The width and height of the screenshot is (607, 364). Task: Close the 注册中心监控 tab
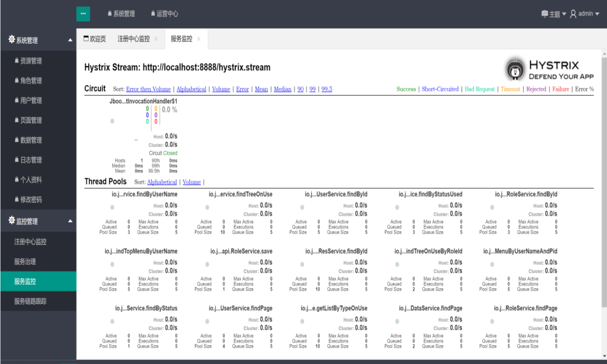tap(156, 39)
